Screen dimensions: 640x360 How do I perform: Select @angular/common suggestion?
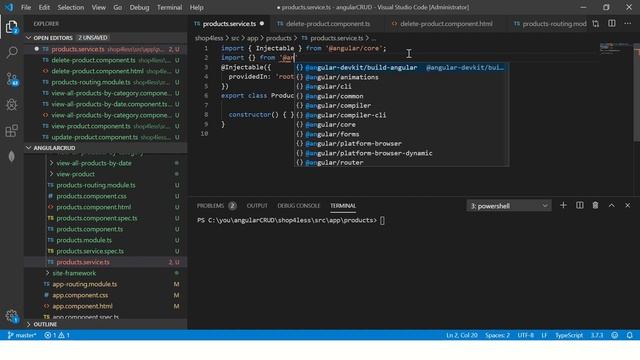402,96
